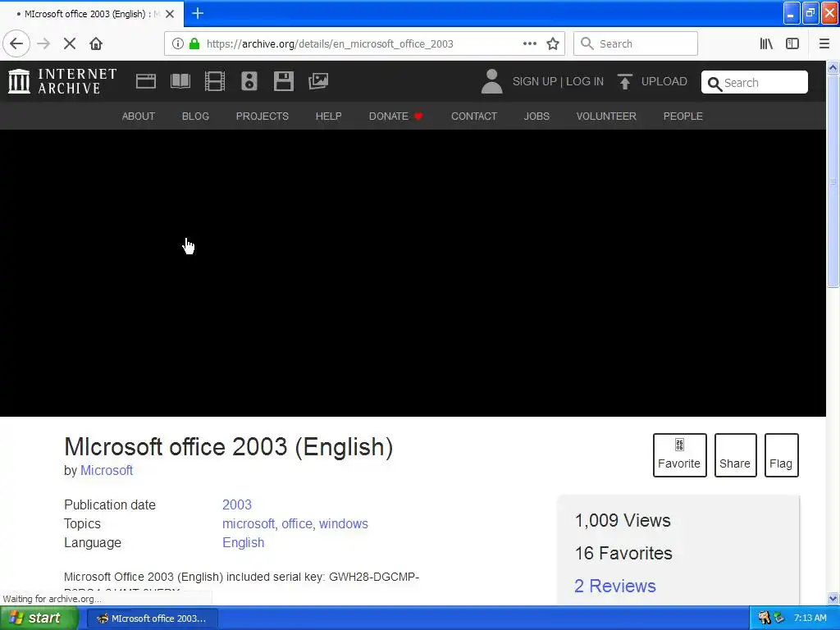Go back to the previous page
This screenshot has height=630, width=840.
pos(16,43)
